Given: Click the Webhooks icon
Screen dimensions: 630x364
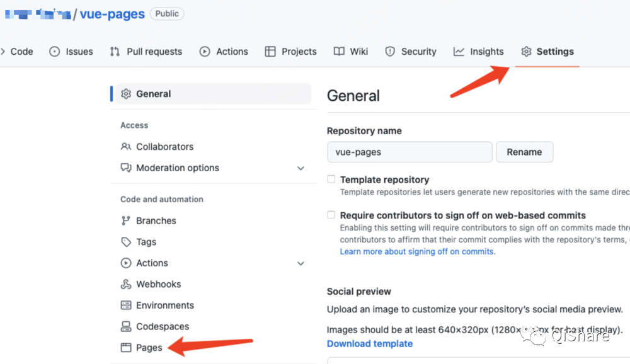Looking at the screenshot, I should pyautogui.click(x=126, y=284).
